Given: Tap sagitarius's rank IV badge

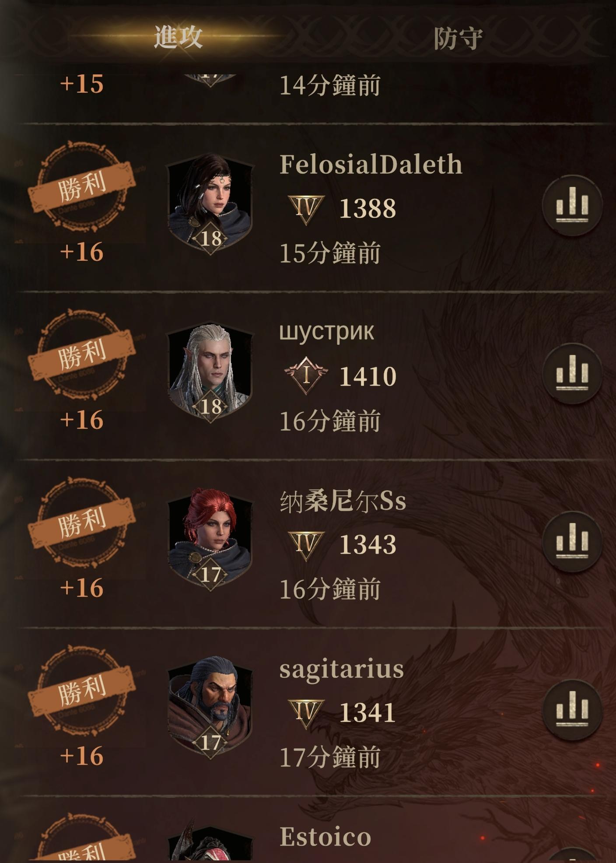Looking at the screenshot, I should (x=306, y=713).
